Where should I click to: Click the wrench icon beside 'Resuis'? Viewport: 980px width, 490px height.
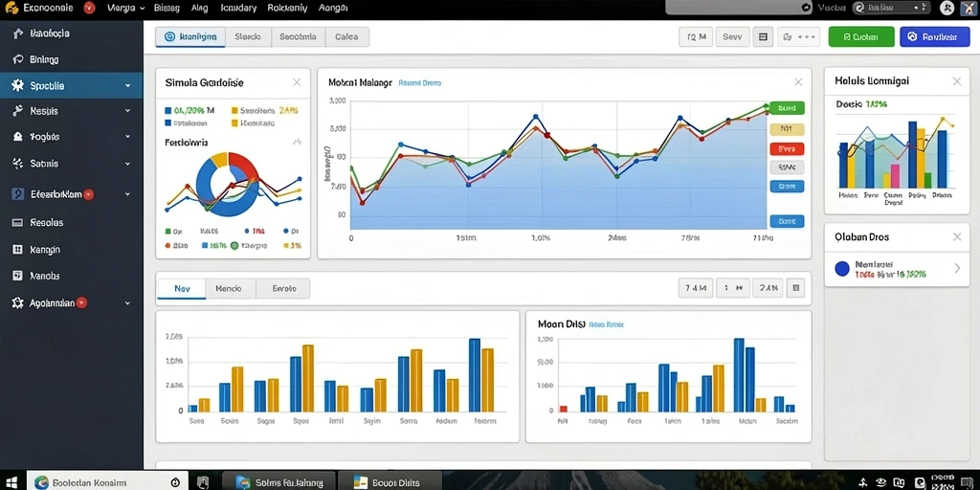(17, 111)
